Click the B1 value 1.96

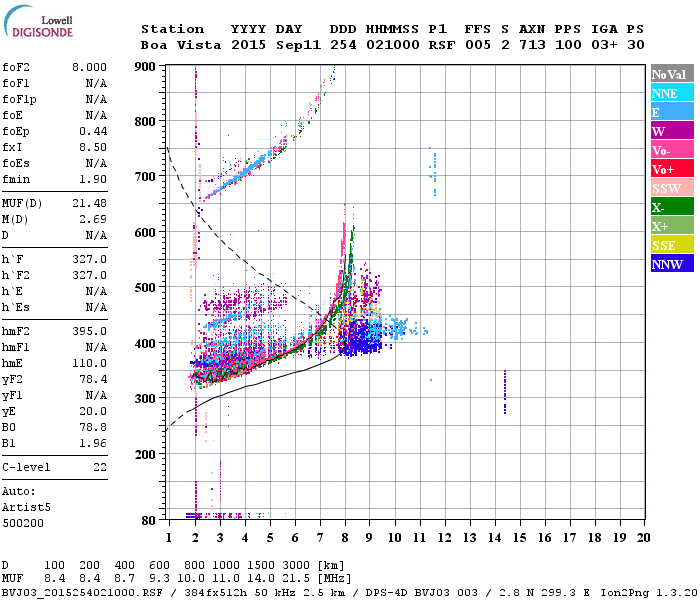coord(93,443)
